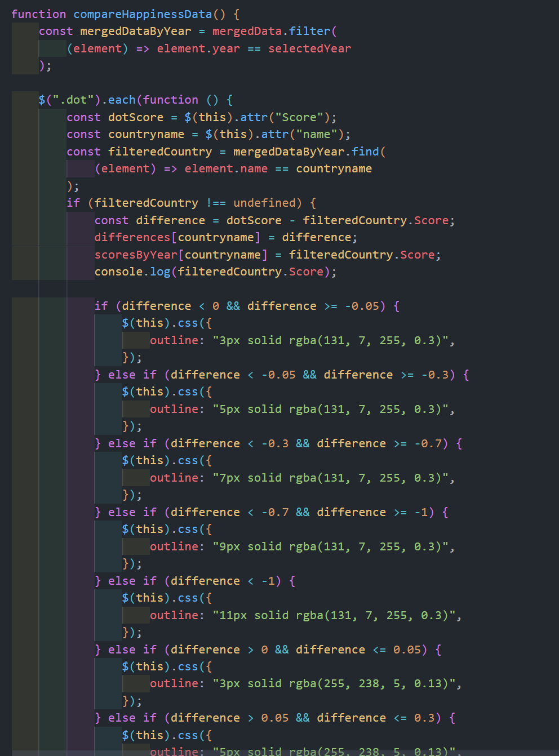Viewport: 559px width, 756px height.
Task: Place cursor on console.log call
Action: pyautogui.click(x=132, y=272)
